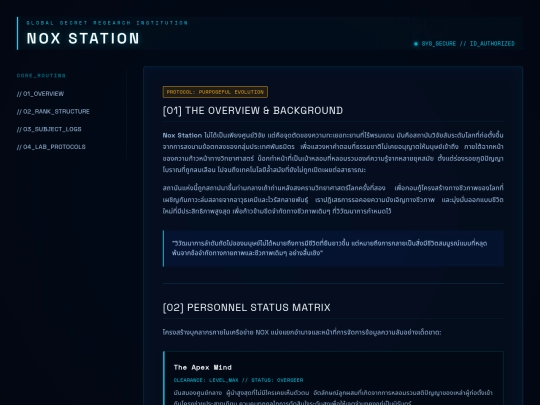Go to 02_RANK_STRUCTURE section link
This screenshot has height=405, width=540.
click(53, 111)
